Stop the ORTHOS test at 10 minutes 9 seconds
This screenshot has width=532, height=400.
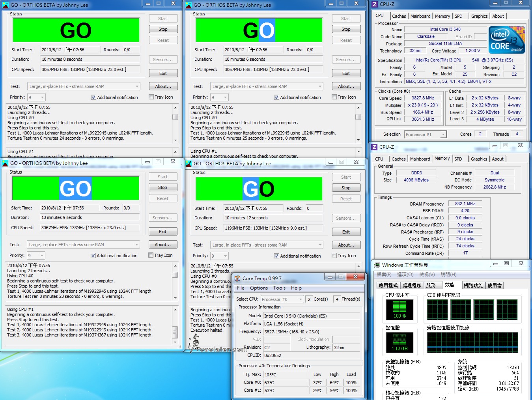click(162, 187)
